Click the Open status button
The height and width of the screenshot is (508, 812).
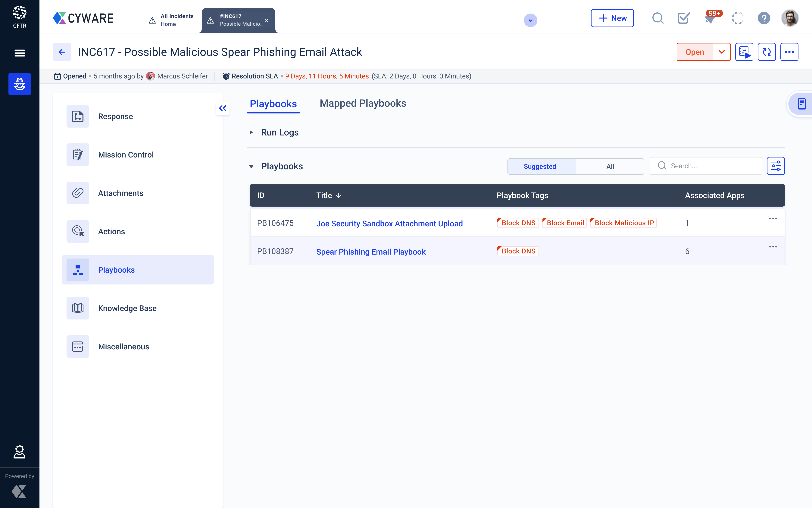coord(695,52)
